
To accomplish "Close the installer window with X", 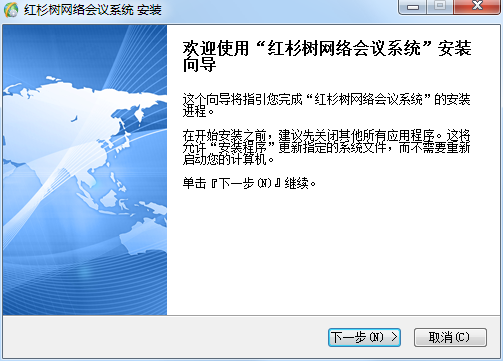I will (477, 7).
